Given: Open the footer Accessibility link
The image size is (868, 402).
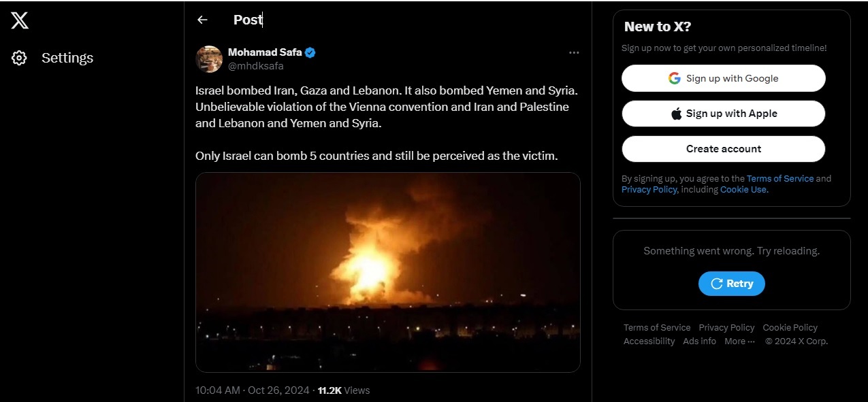Looking at the screenshot, I should pos(649,341).
